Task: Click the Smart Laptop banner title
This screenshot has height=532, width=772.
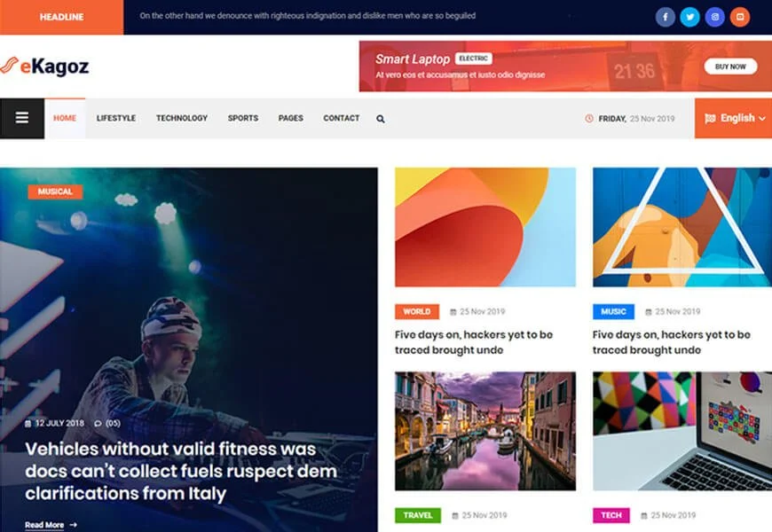Action: [413, 59]
